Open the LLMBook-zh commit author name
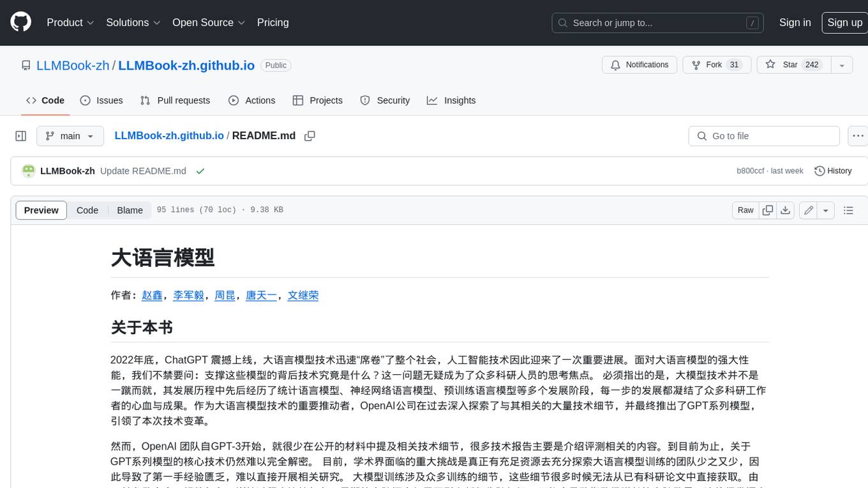Viewport: 868px width, 488px height. (x=68, y=171)
